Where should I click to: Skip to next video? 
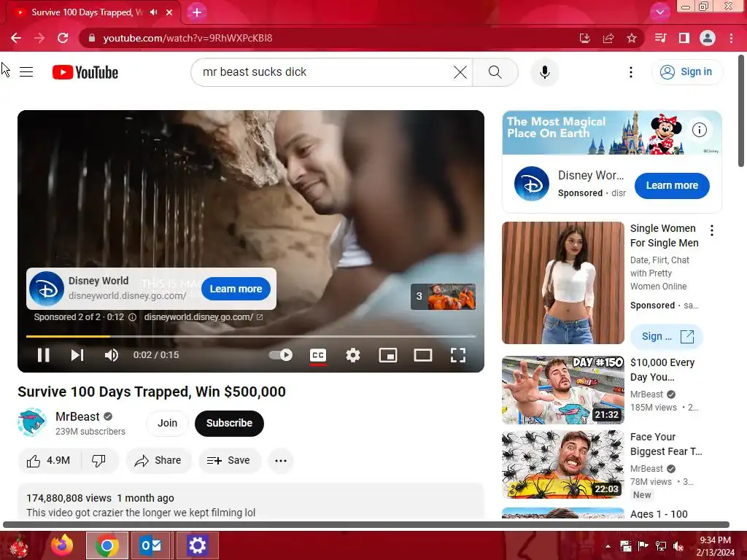(x=77, y=355)
